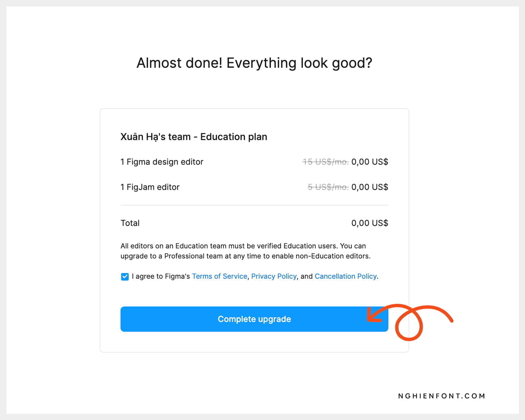Check the agree to terms checkbox

[x=125, y=277]
